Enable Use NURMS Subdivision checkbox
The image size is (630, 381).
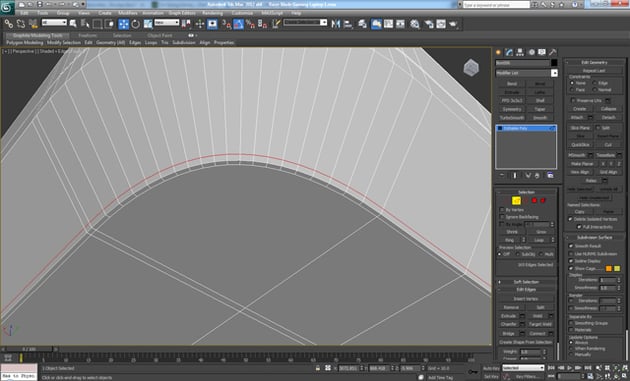coord(571,254)
